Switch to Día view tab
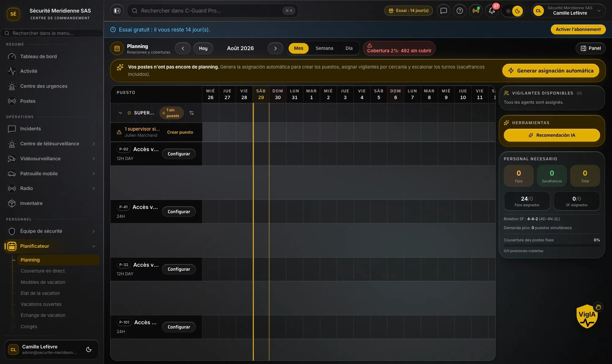Image resolution: width=612 pixels, height=364 pixels. [x=349, y=48]
